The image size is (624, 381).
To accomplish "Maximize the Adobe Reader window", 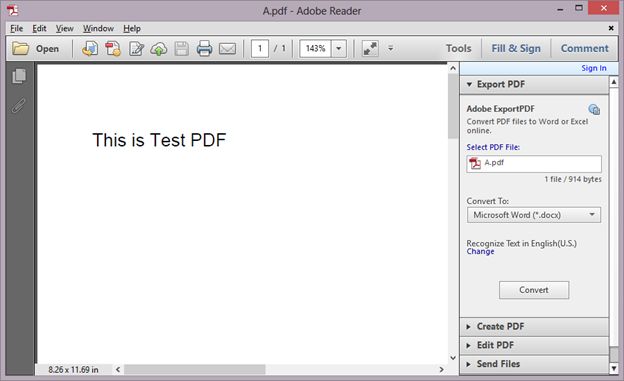I will (x=579, y=8).
